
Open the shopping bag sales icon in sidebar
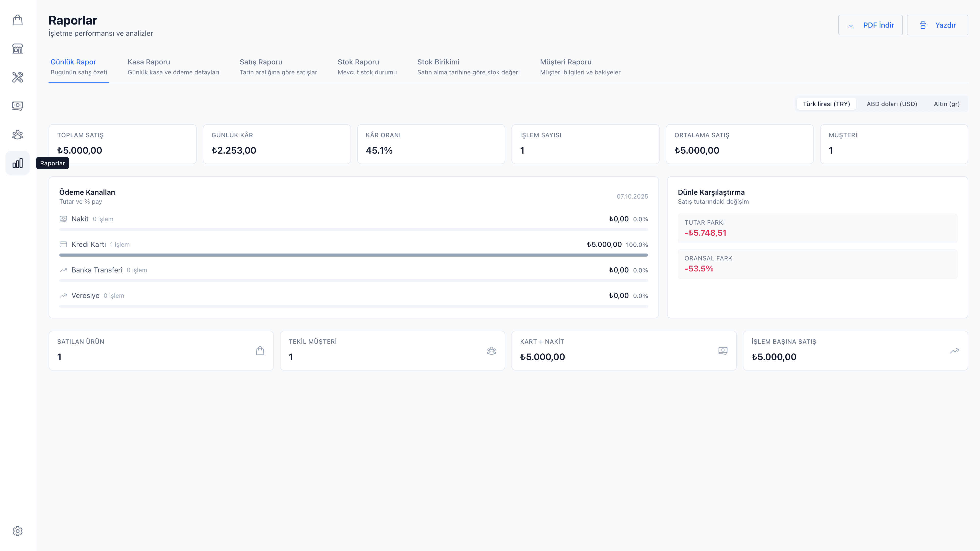pyautogui.click(x=17, y=20)
